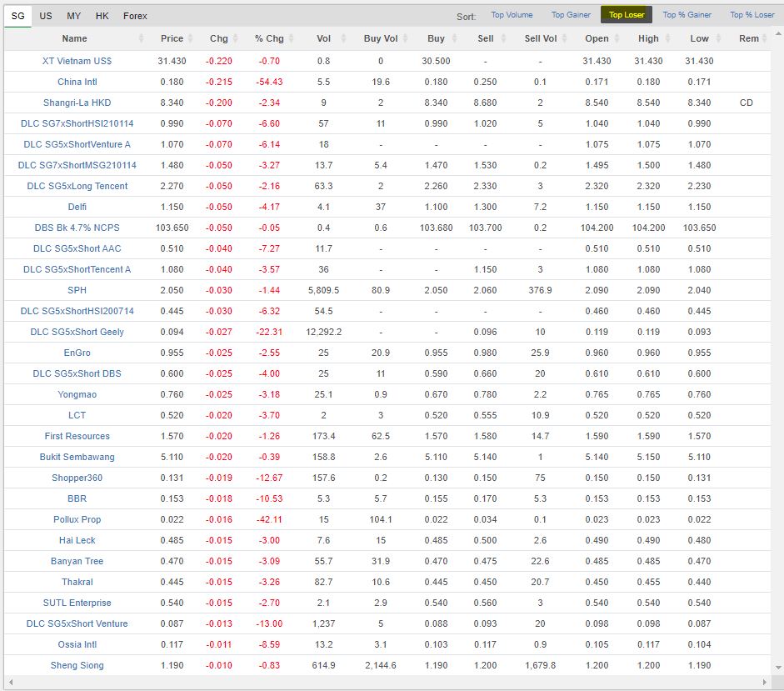This screenshot has height=691, width=784.
Task: Sort table by Sell Vol column arrows
Action: pyautogui.click(x=565, y=38)
